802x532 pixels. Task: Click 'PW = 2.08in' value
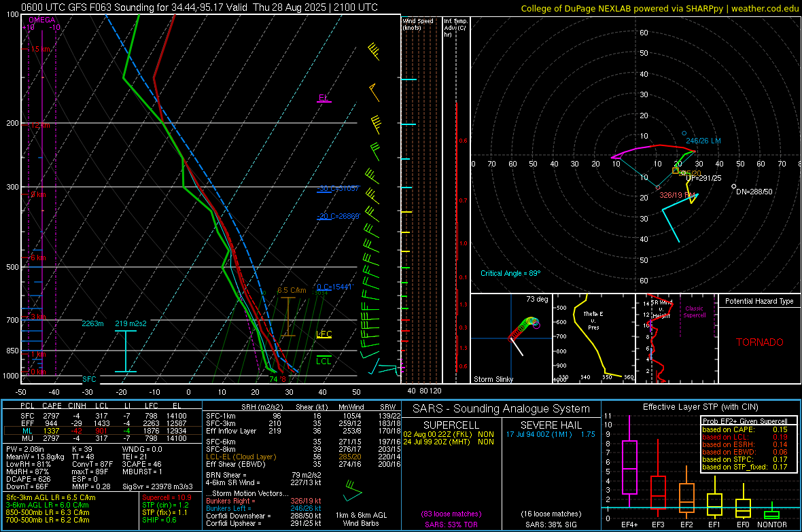[x=25, y=449]
